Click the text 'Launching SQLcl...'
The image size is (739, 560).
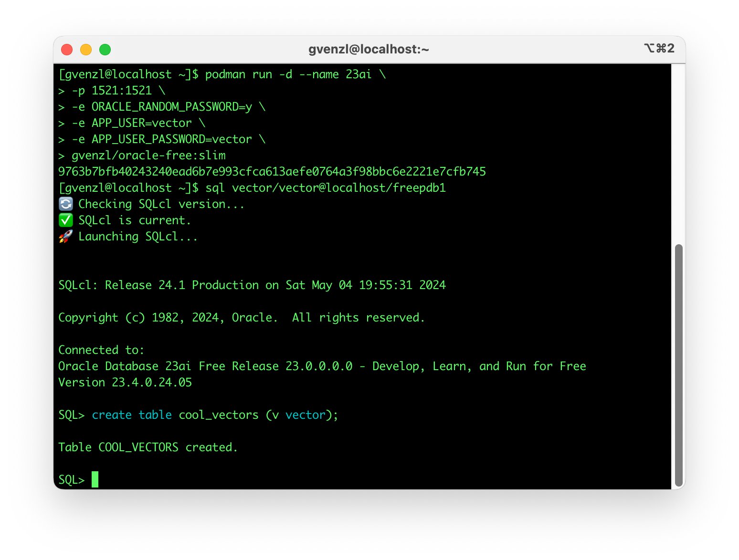click(x=138, y=237)
